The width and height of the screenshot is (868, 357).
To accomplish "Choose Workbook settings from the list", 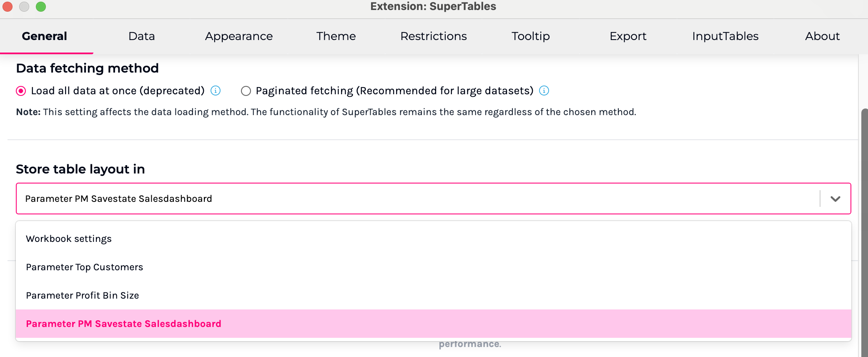I will (x=69, y=239).
